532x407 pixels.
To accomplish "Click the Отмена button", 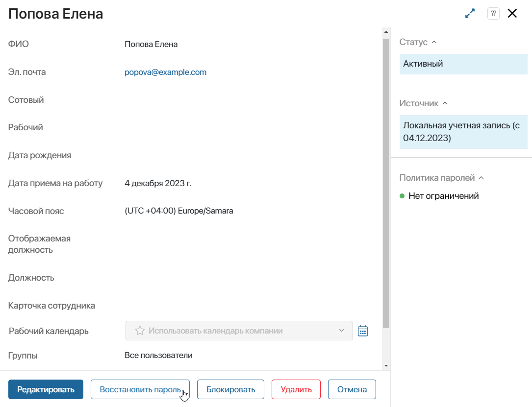I will tap(352, 389).
